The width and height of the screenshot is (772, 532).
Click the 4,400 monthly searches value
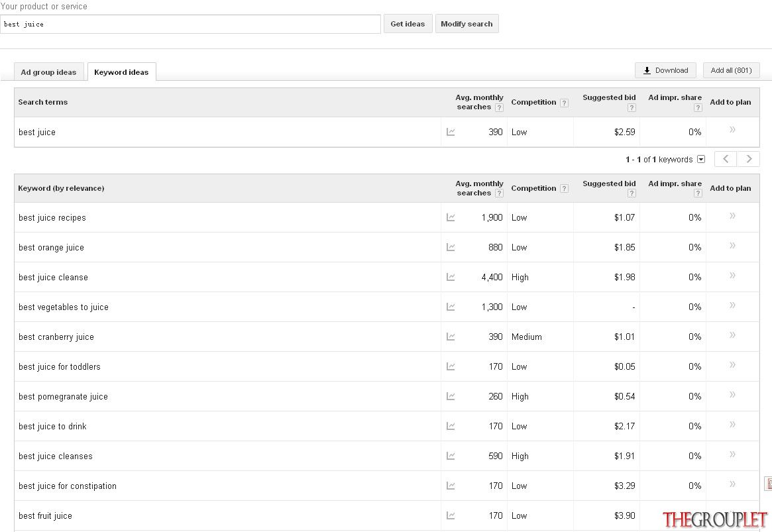coord(492,277)
